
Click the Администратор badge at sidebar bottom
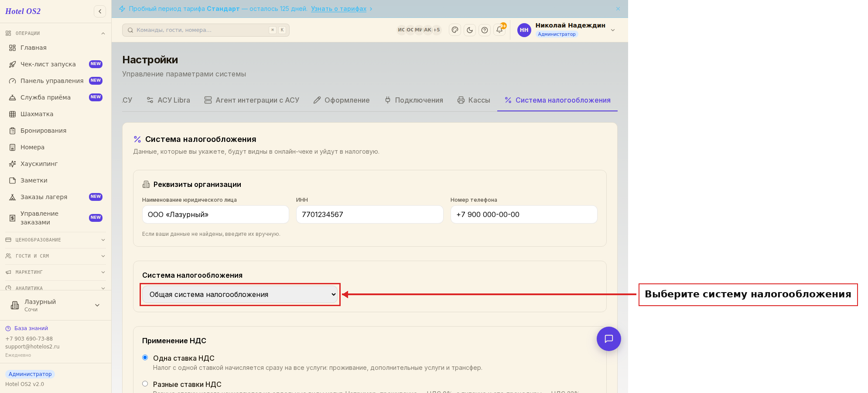(30, 374)
